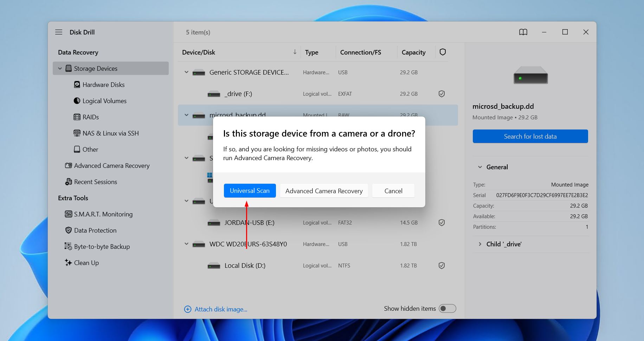Screen dimensions: 644x341
Task: Open S.M.A.R.T. Monitoring tool
Action: click(x=103, y=214)
